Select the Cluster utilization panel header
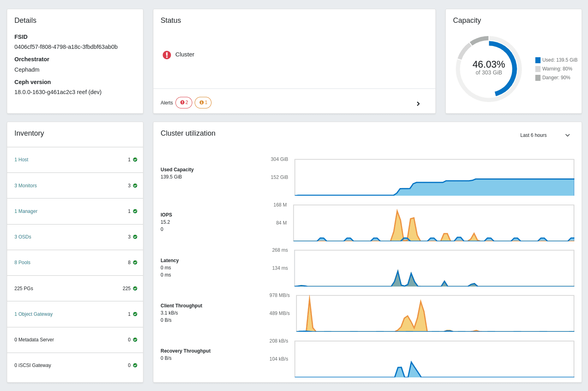The image size is (588, 391). [188, 133]
